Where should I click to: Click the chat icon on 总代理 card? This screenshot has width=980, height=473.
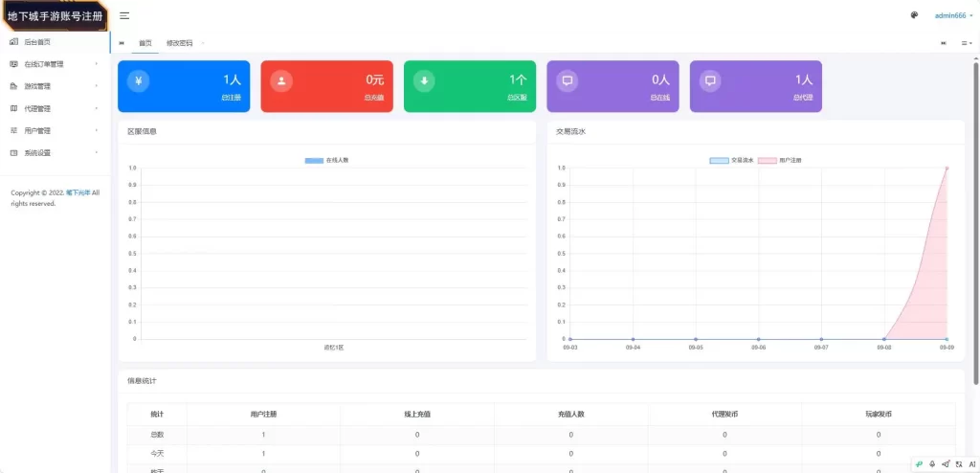(x=711, y=80)
